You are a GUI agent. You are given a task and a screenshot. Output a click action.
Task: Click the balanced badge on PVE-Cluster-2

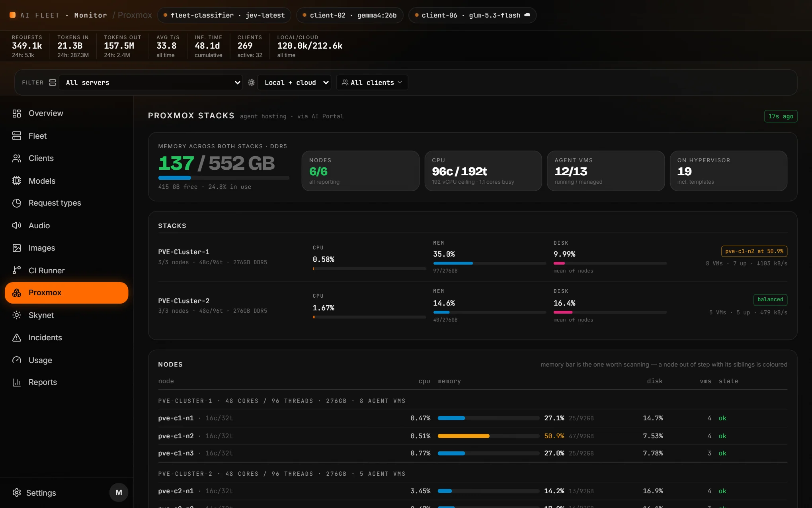(770, 300)
